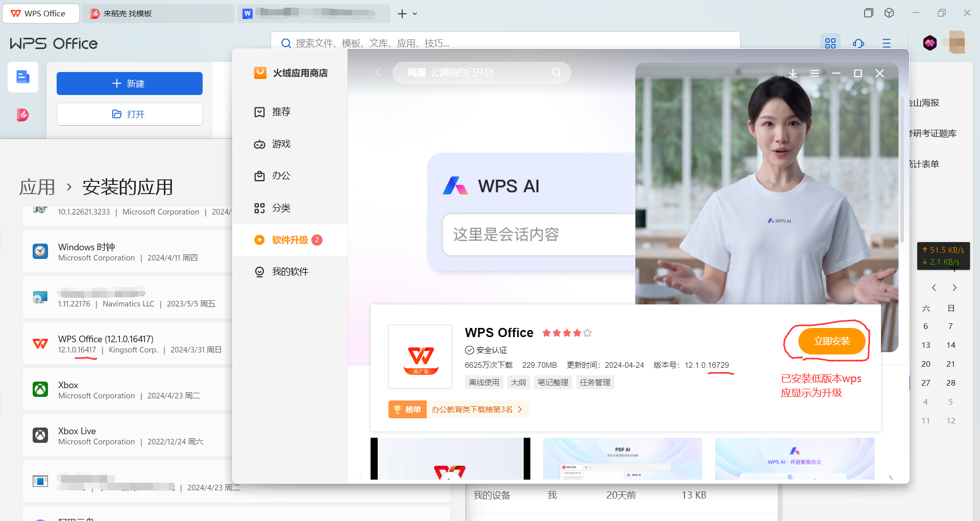
Task: Click the new tab plus button
Action: (402, 14)
